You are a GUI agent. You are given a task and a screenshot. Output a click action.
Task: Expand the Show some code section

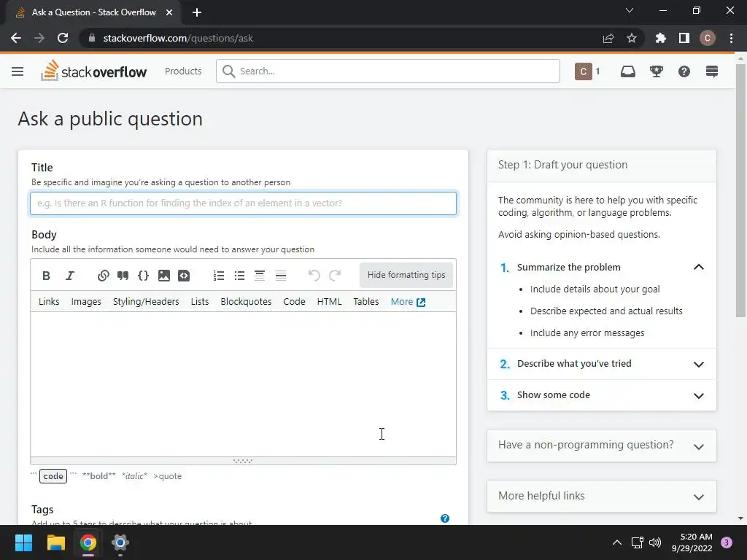[699, 396]
